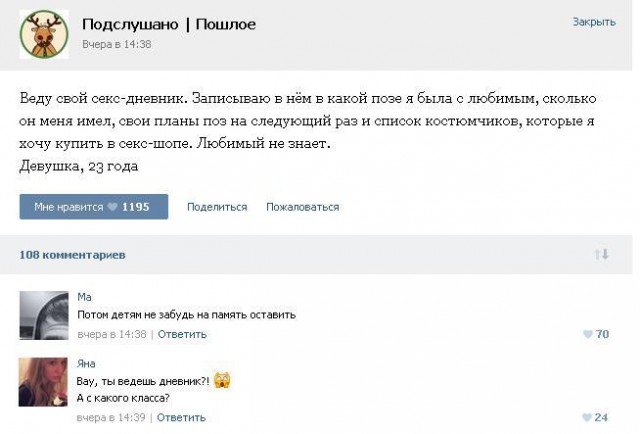
Task: Like the post via Мне нравится button
Action: pos(92,207)
